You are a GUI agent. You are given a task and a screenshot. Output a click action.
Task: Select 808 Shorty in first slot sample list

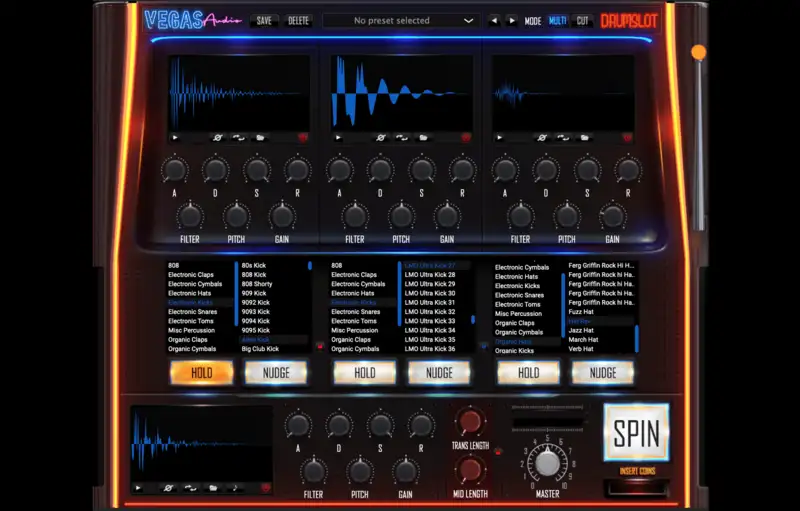257,284
